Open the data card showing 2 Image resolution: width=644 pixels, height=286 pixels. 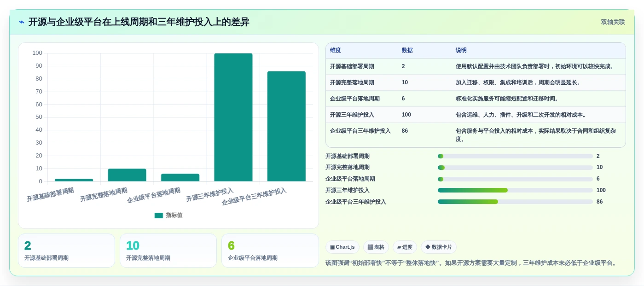[66, 251]
